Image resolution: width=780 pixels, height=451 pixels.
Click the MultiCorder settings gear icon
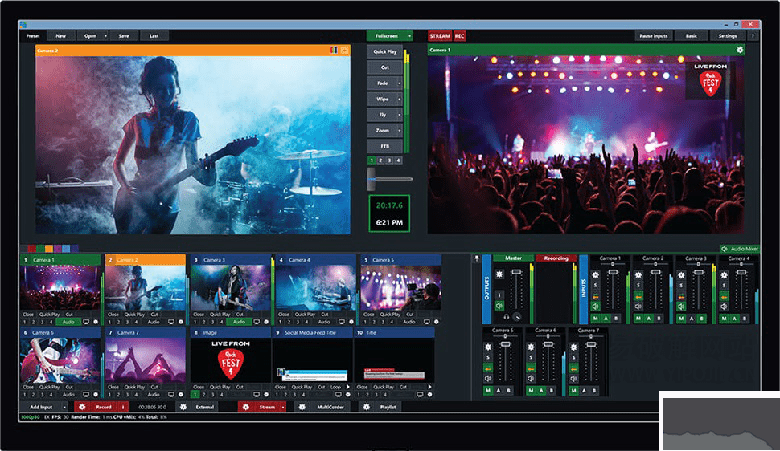click(301, 407)
